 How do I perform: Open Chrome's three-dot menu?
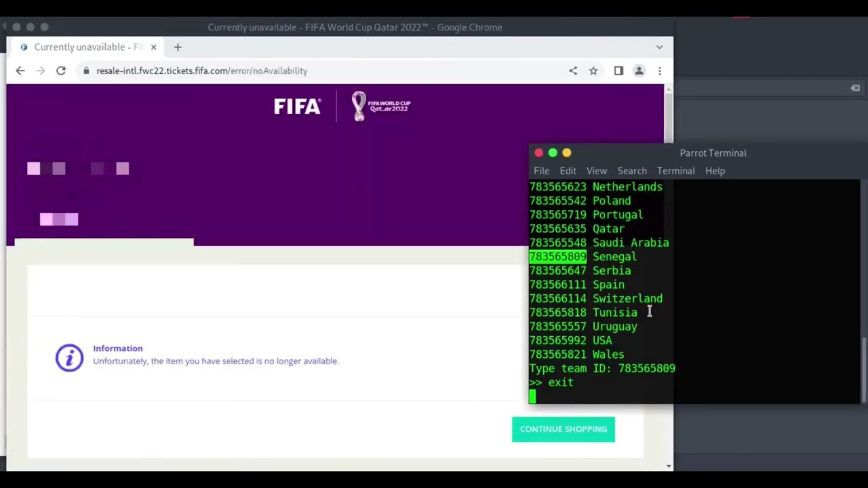(659, 70)
